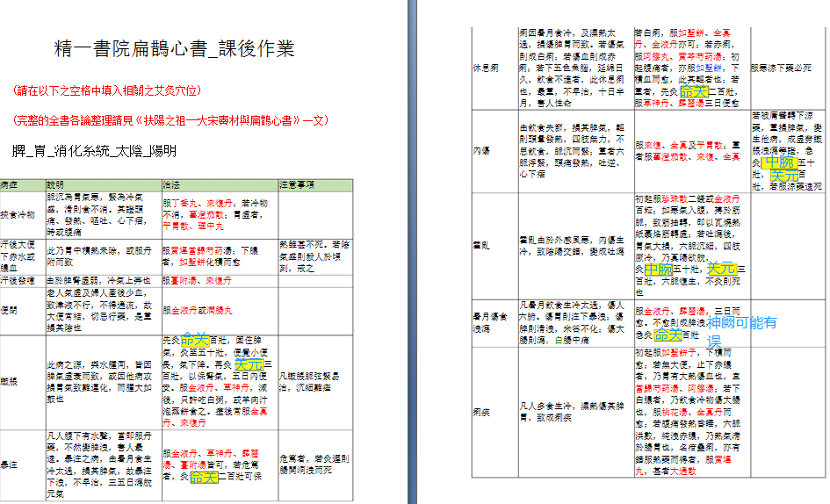830x504 pixels.
Task: Select the 汗後發噫 disease cell
Action: (23, 281)
